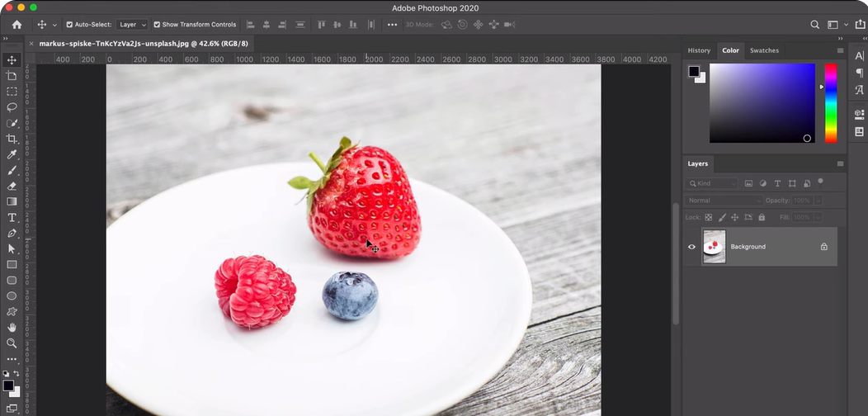Select the Rectangular Marquee tool
868x416 pixels.
click(12, 92)
